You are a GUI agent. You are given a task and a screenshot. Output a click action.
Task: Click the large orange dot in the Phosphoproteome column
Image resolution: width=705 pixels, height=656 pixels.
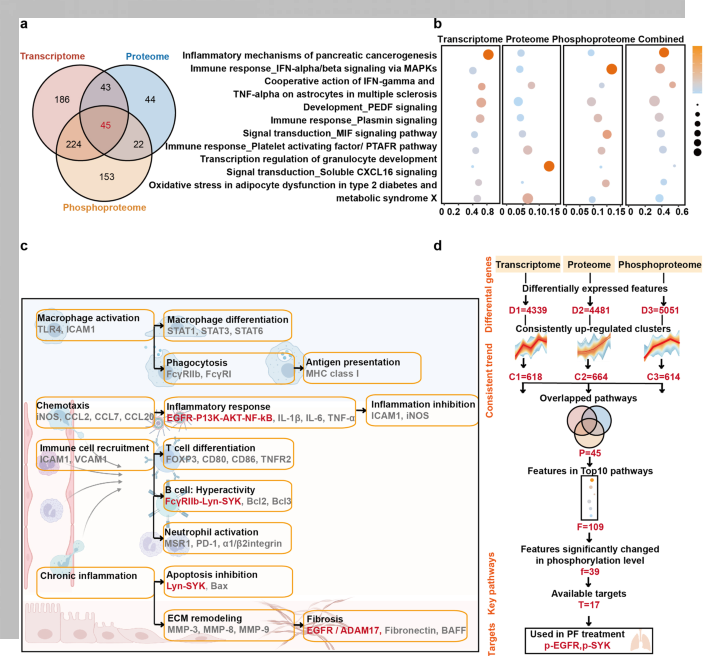tap(611, 69)
